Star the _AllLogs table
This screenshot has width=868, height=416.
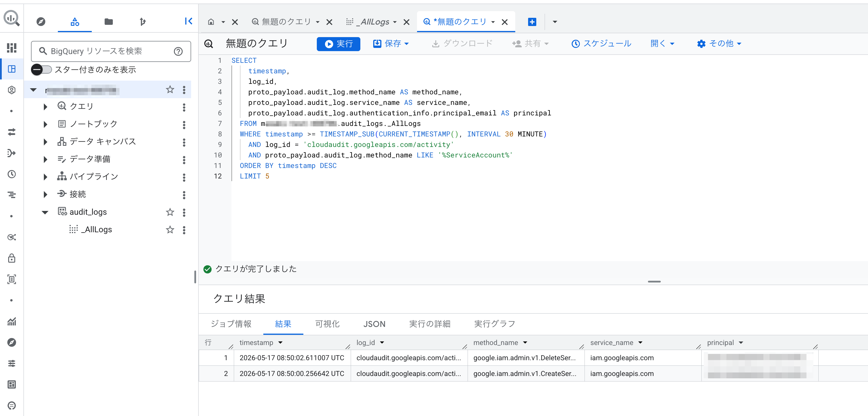click(170, 230)
